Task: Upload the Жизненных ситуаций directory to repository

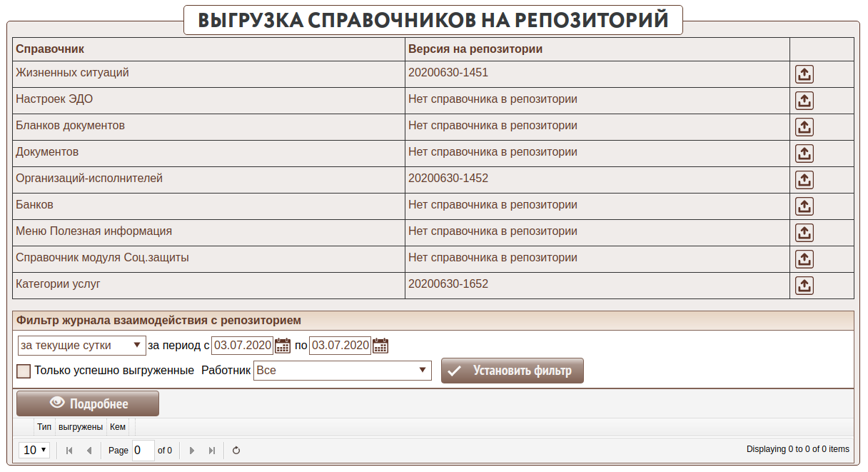Action: click(x=804, y=74)
